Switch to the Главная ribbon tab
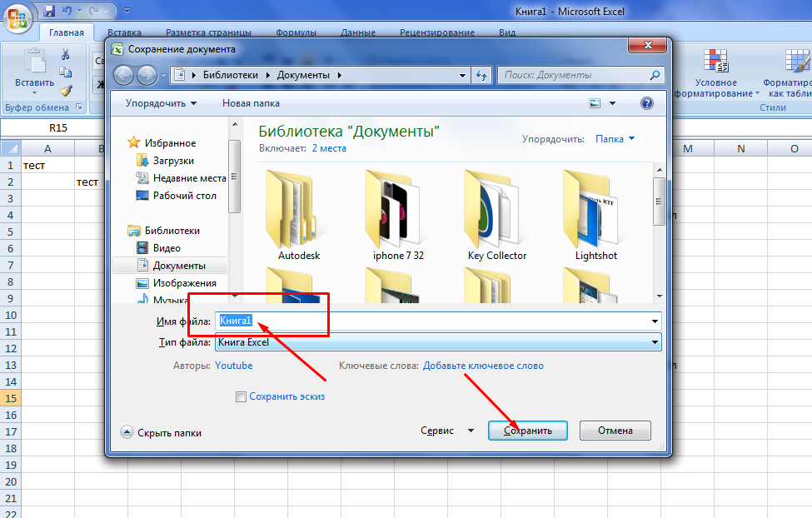This screenshot has width=812, height=518. click(67, 32)
